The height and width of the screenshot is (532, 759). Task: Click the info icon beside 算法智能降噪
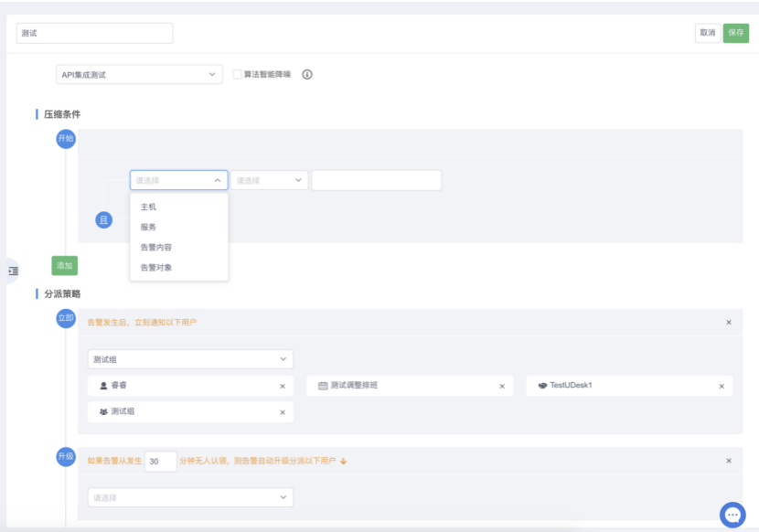click(x=307, y=75)
